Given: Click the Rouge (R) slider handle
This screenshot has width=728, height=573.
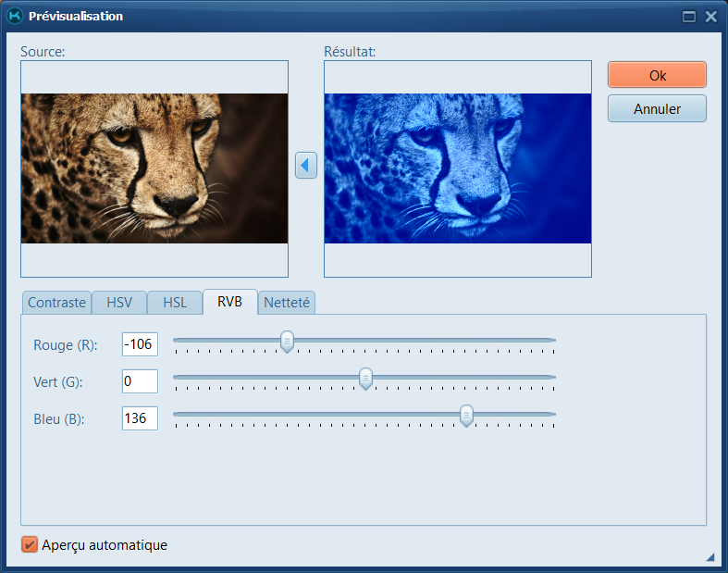Looking at the screenshot, I should [287, 342].
